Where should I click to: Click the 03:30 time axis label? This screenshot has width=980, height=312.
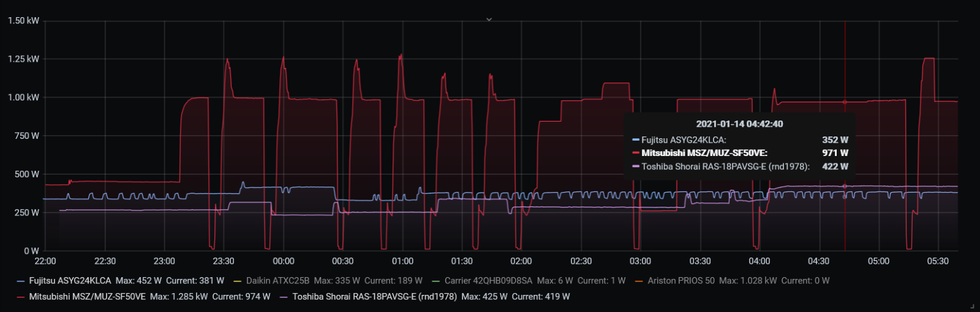700,261
